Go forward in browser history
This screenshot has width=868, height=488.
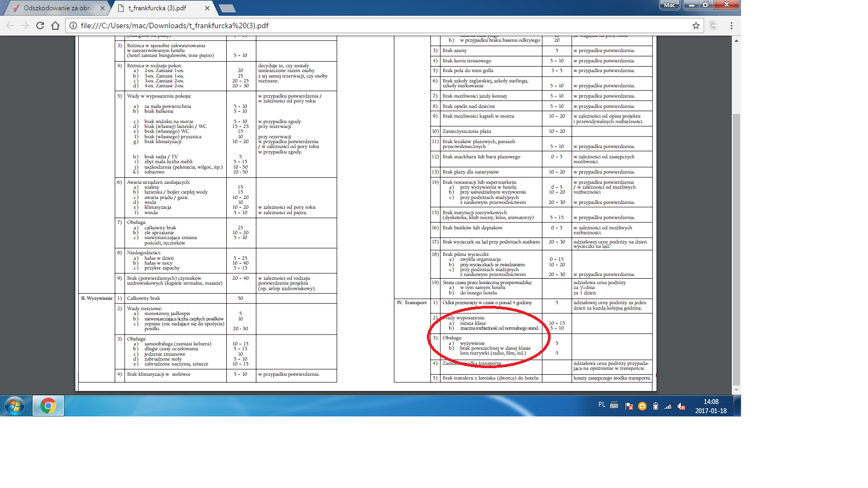(25, 25)
